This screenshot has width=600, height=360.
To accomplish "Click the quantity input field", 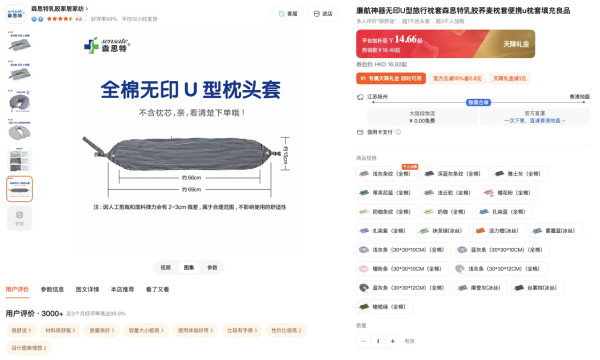I will pyautogui.click(x=378, y=341).
